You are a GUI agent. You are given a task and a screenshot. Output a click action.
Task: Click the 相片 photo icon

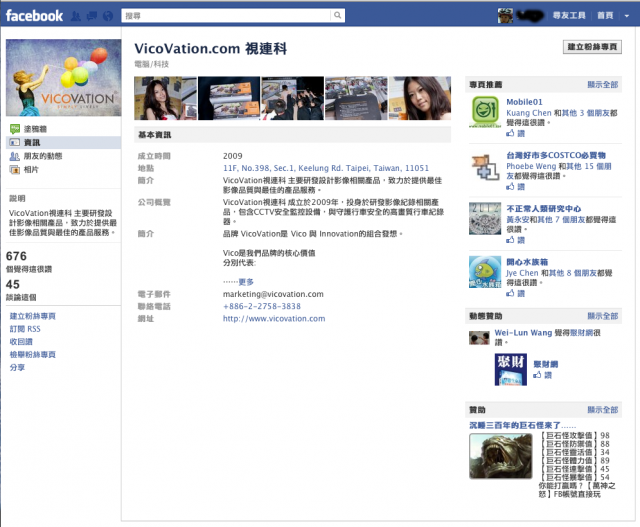click(15, 169)
